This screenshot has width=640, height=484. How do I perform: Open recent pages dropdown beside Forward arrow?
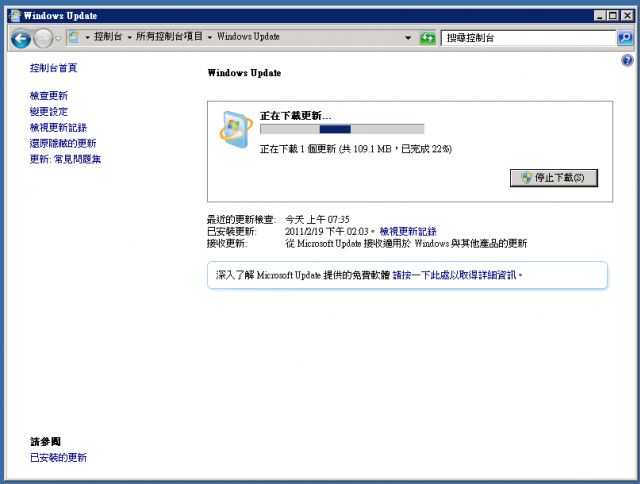tap(58, 38)
